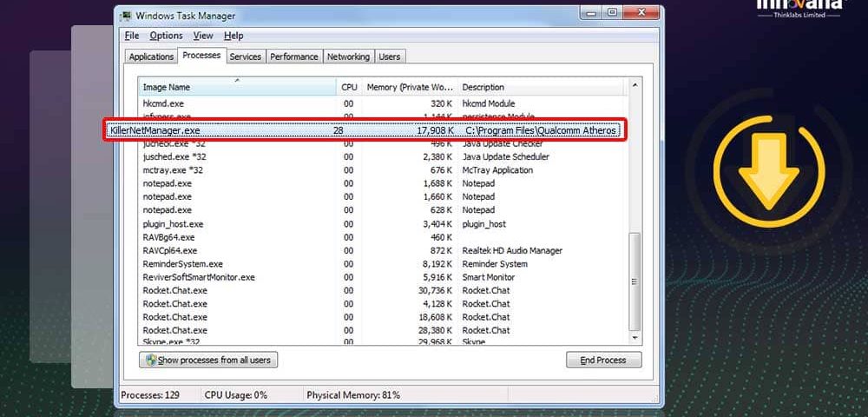Click the Reminder System description cell
This screenshot has width=868, height=417.
(495, 264)
